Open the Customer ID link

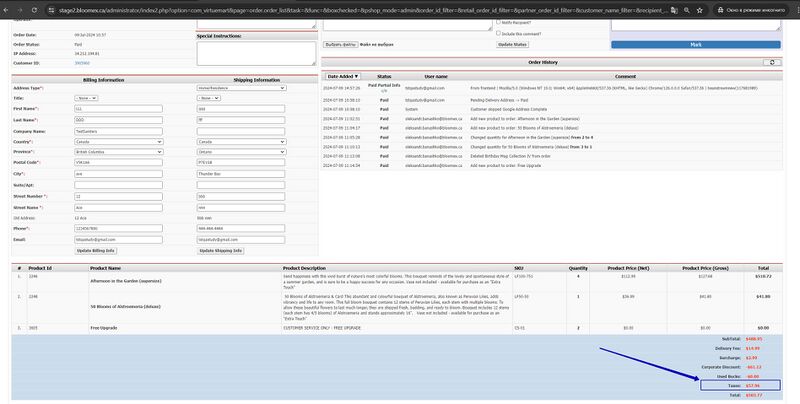point(82,63)
